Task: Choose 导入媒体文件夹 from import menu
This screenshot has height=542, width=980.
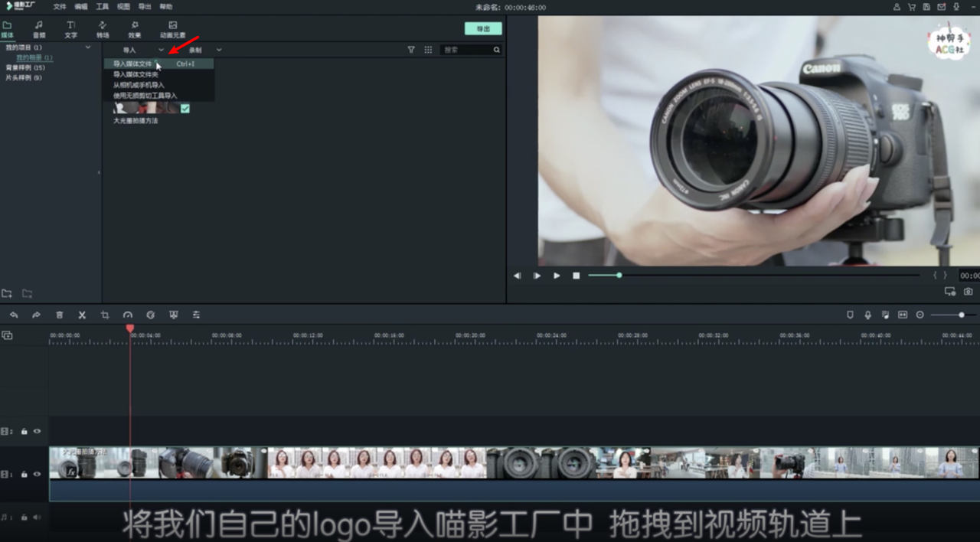Action: pyautogui.click(x=158, y=74)
